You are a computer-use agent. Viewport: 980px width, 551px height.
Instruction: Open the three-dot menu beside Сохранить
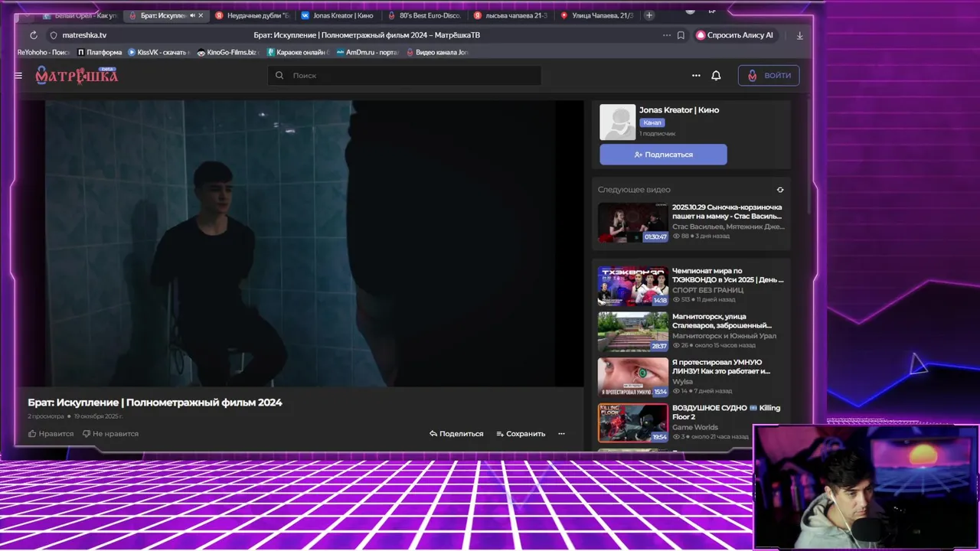pos(561,434)
